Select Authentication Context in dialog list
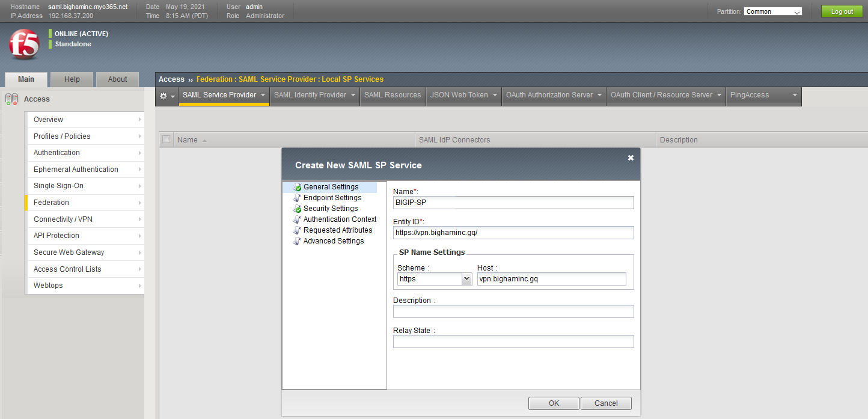 [x=340, y=219]
